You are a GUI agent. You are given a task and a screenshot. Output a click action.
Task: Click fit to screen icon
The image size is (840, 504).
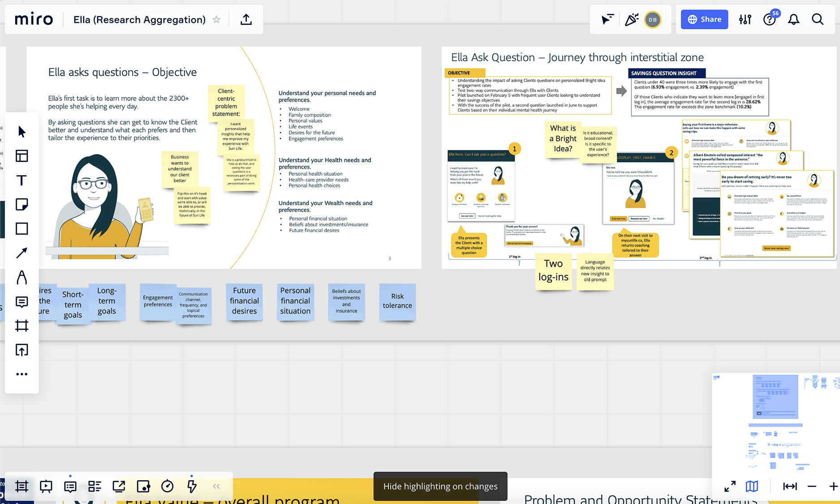790,486
